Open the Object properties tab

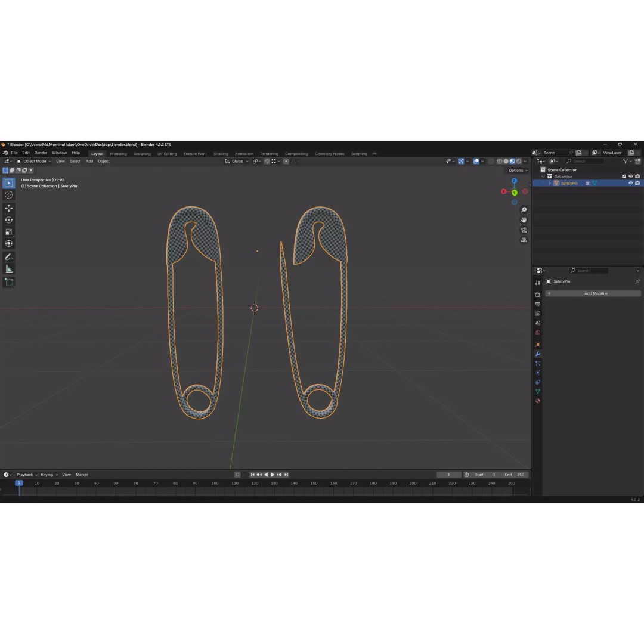538,344
